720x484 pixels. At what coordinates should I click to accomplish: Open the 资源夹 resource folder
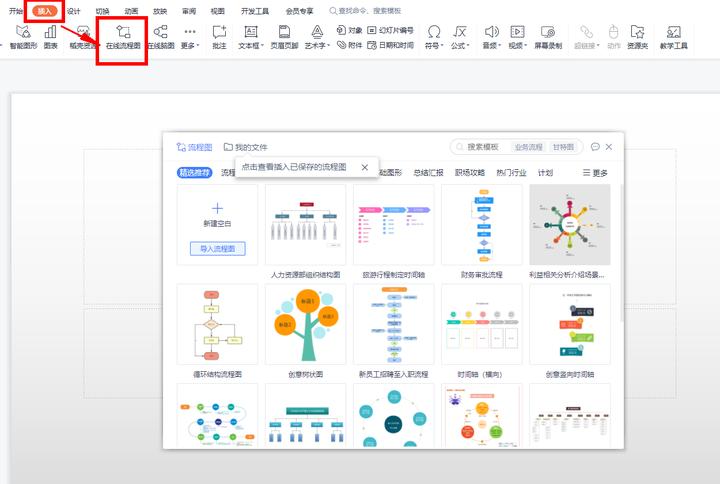pyautogui.click(x=637, y=37)
